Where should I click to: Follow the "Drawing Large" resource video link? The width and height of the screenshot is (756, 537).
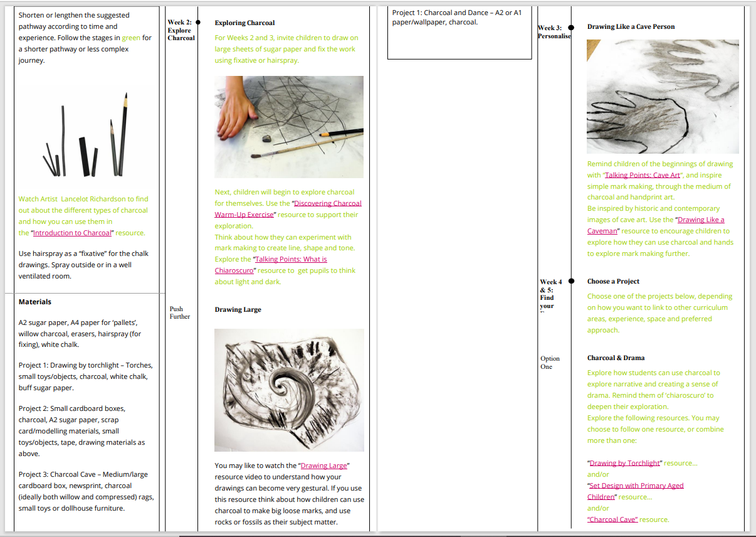click(x=323, y=465)
